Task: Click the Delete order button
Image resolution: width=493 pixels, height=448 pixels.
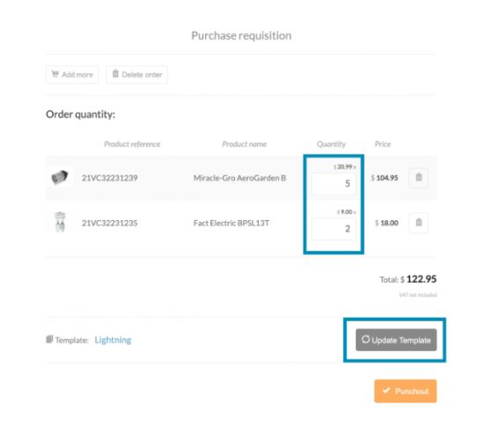Action: (136, 75)
